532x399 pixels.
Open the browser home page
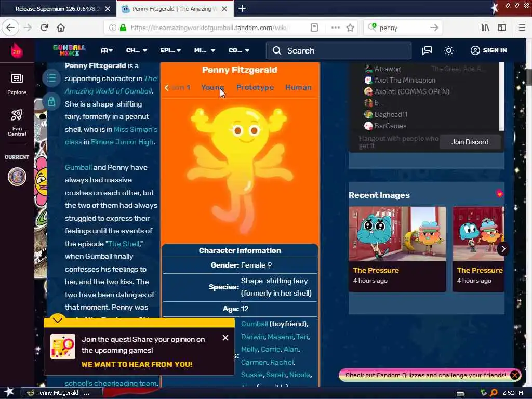click(61, 28)
